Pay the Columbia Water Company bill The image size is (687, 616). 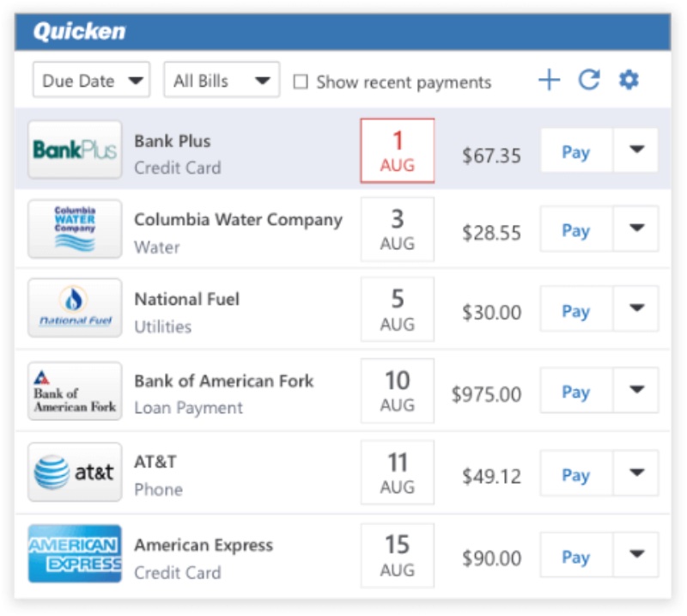coord(575,229)
